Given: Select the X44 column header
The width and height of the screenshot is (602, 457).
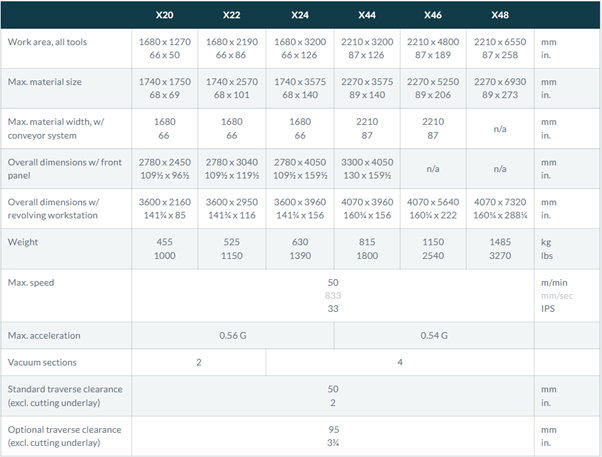Looking at the screenshot, I should tap(367, 15).
